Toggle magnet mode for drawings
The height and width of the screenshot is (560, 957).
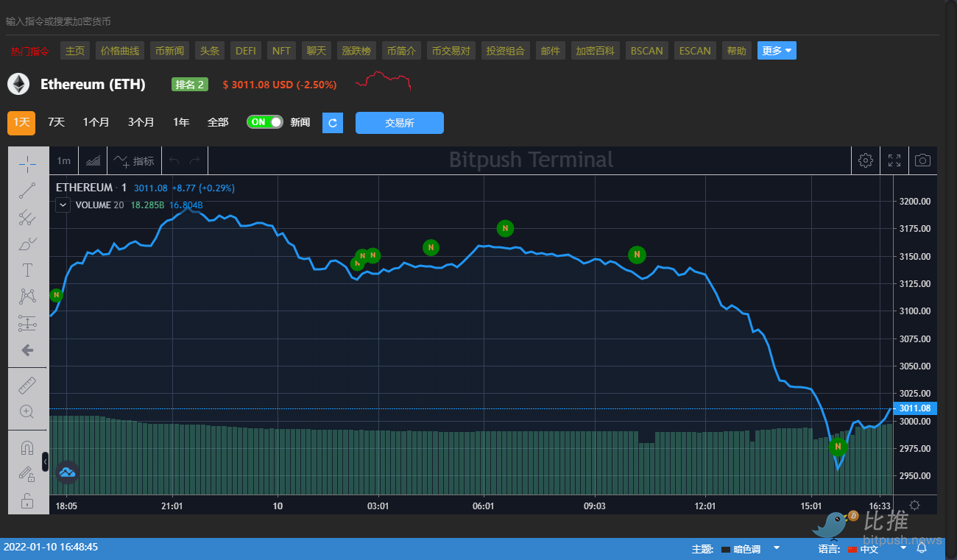[27, 447]
